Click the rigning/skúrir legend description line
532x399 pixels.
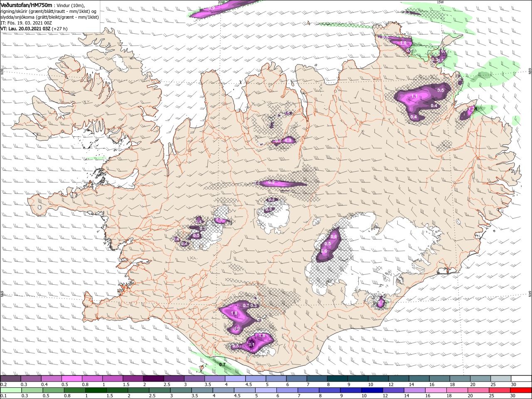(49, 11)
